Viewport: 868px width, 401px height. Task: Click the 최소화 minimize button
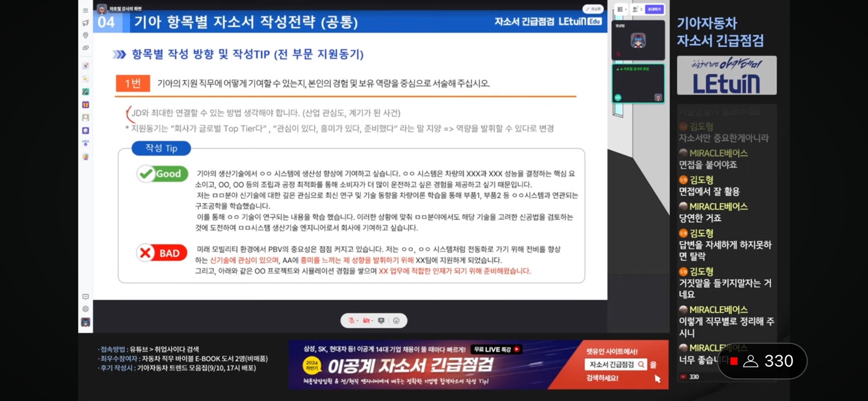pos(593,9)
